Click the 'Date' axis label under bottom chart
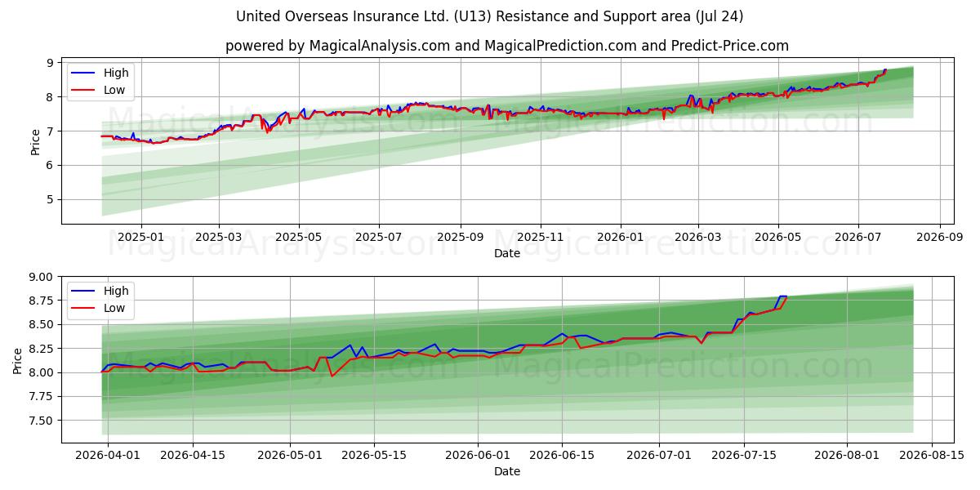This screenshot has height=490, width=980. pos(506,471)
